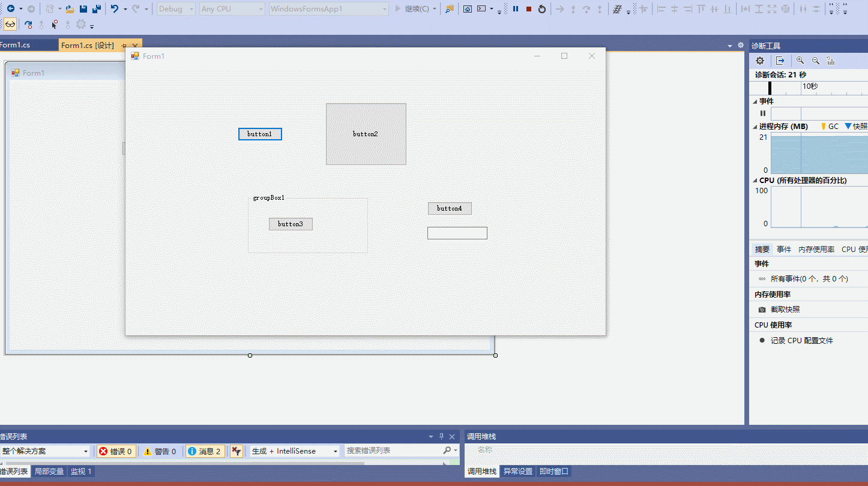The height and width of the screenshot is (486, 868).
Task: Click the Save floppy disk icon
Action: pos(83,9)
